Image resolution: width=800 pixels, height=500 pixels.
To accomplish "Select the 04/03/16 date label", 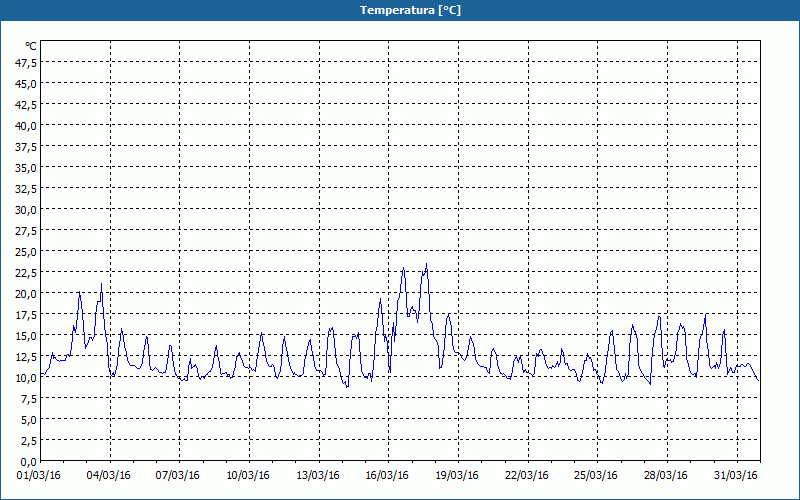I will [109, 476].
